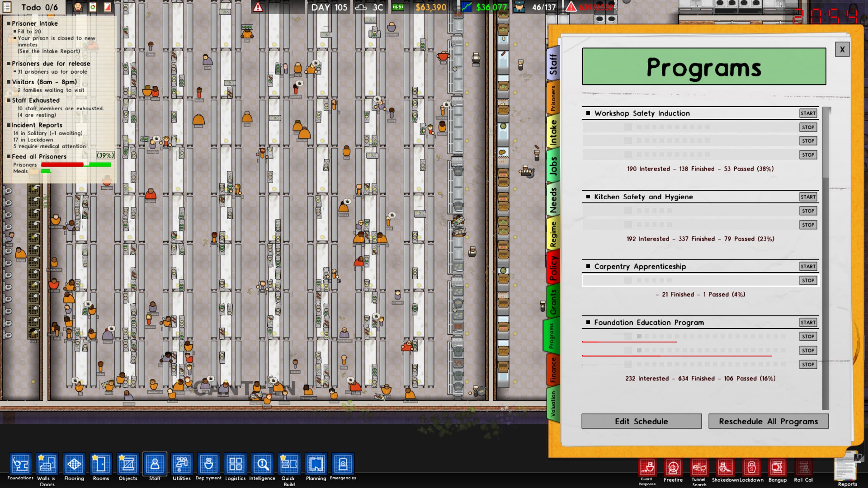This screenshot has height=488, width=868.
Task: Click the daily cashflow graph icon
Action: 467,7
